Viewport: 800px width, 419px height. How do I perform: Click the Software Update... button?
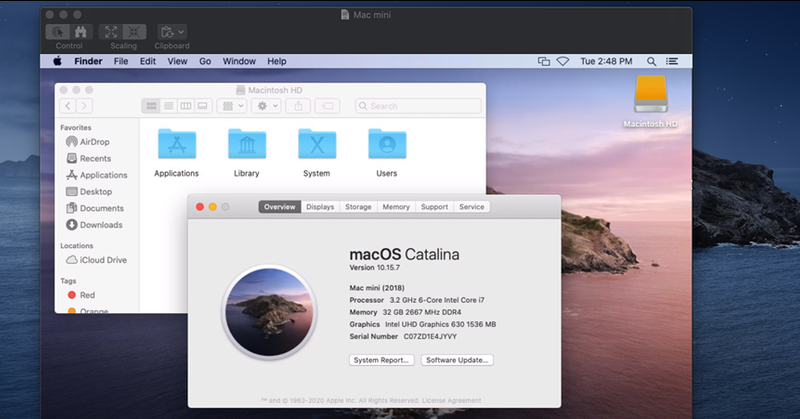457,360
